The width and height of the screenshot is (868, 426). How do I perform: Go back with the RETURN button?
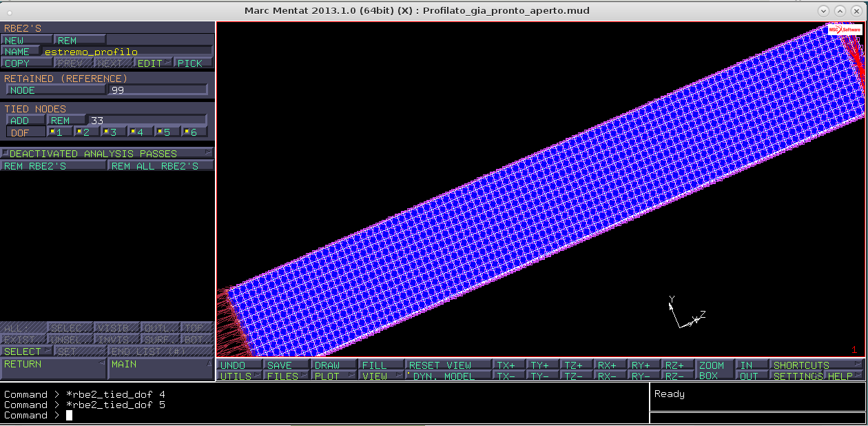point(54,369)
